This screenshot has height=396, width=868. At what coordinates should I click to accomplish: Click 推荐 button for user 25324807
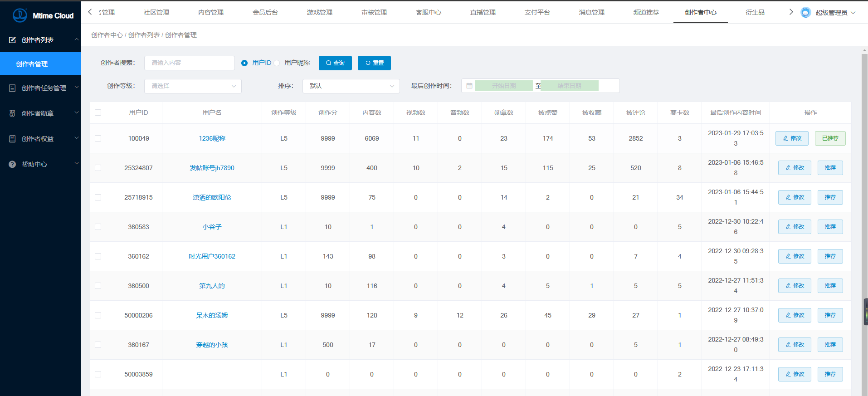click(x=830, y=168)
